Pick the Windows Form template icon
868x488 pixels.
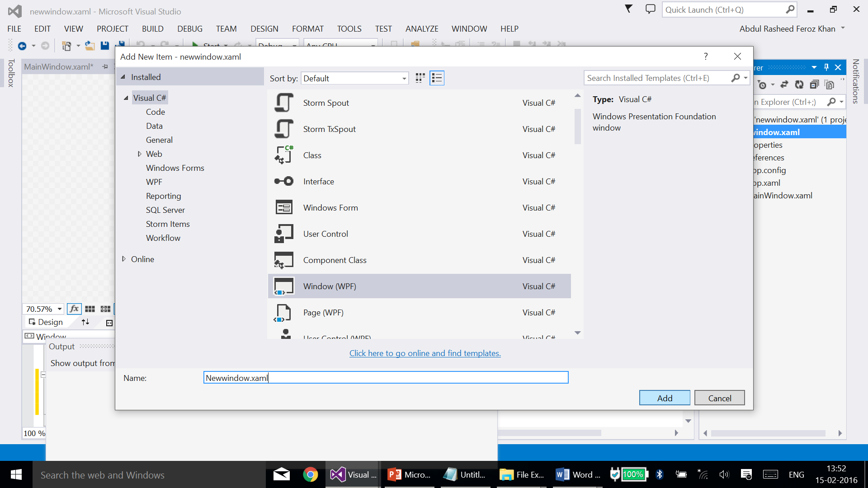[284, 208]
